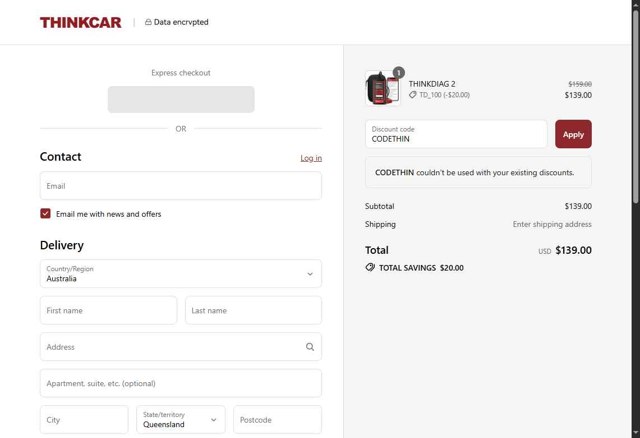This screenshot has height=438, width=640.
Task: Click the TOTAL SAVINGS $20.00 text
Action: coord(421,268)
